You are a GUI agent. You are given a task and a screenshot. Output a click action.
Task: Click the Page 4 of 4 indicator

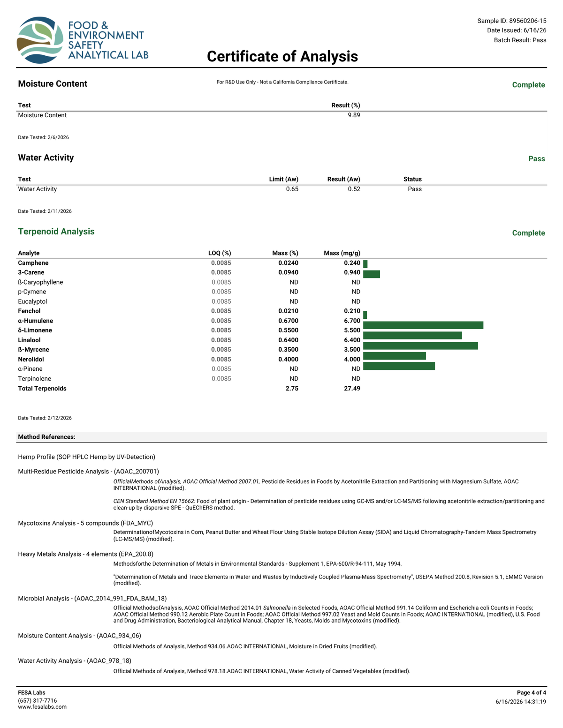coord(532,692)
